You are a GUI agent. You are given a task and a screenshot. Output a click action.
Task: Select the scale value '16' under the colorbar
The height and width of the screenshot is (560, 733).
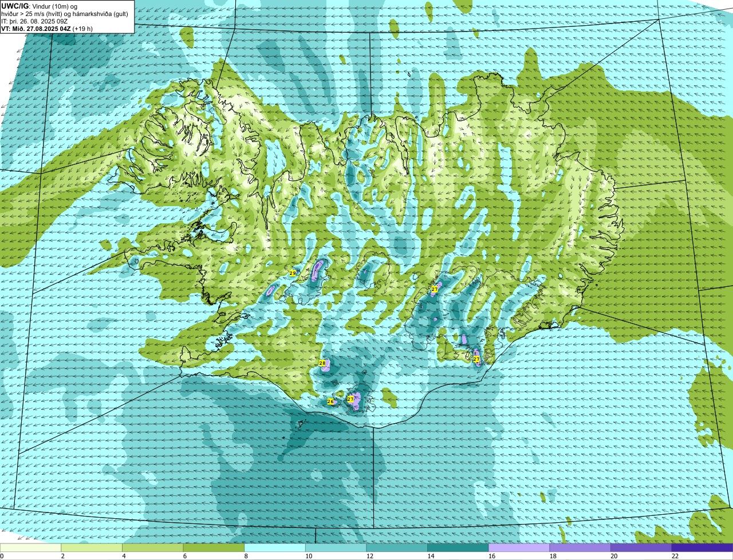tap(491, 556)
